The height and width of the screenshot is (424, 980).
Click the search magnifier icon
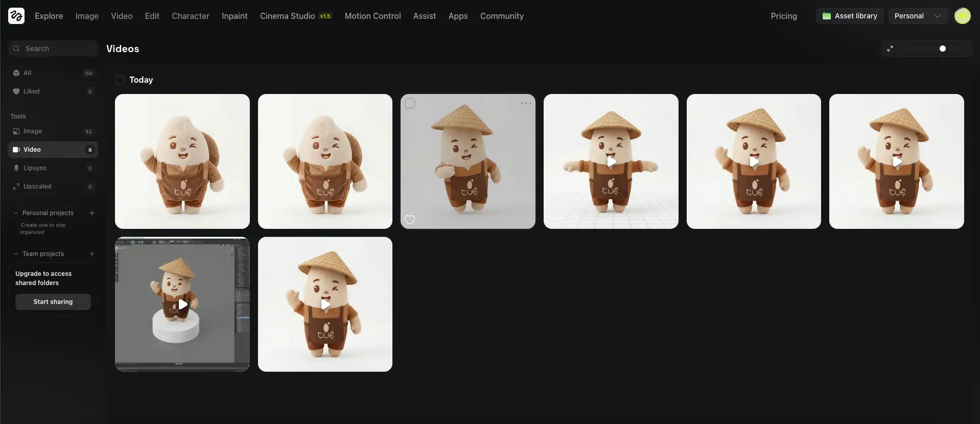pos(16,49)
